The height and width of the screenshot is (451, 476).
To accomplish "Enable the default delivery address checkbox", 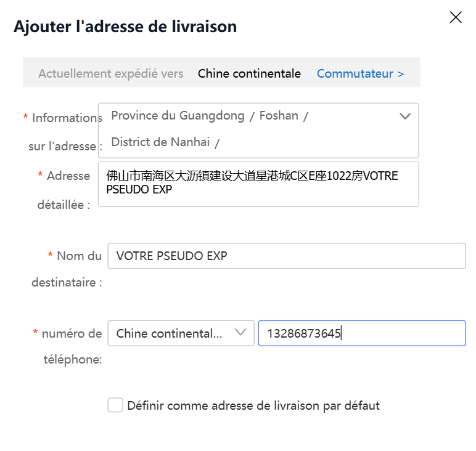I will point(115,405).
